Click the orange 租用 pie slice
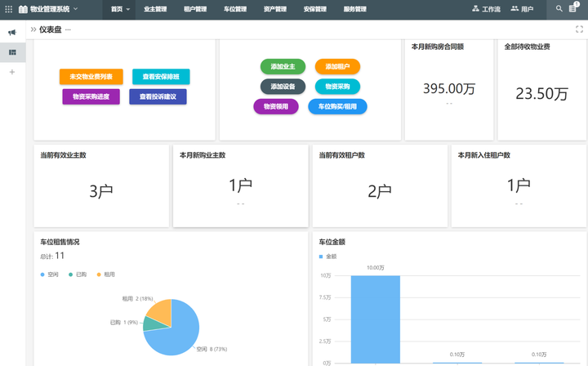This screenshot has width=588, height=366. [161, 312]
